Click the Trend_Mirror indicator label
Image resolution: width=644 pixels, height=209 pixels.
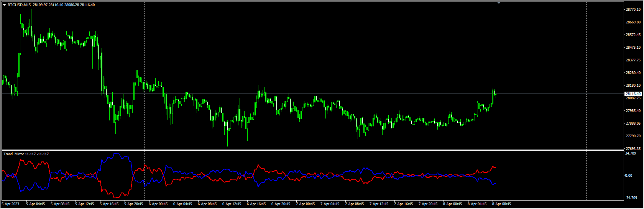(14, 154)
